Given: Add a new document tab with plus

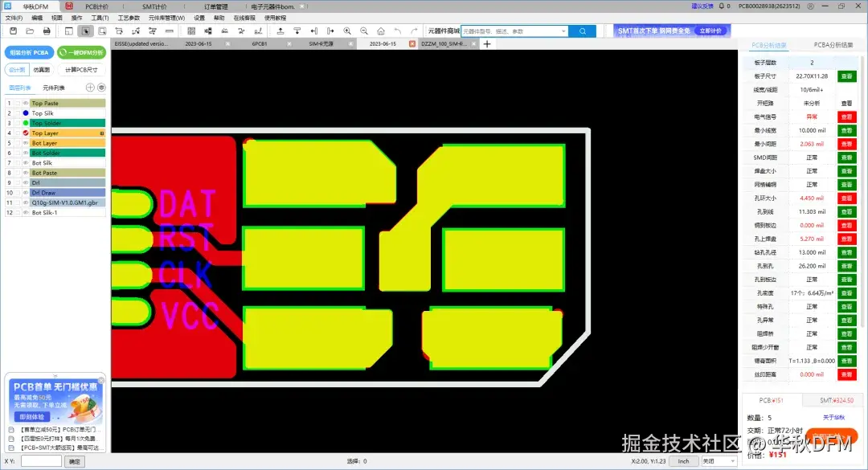Looking at the screenshot, I should 487,43.
